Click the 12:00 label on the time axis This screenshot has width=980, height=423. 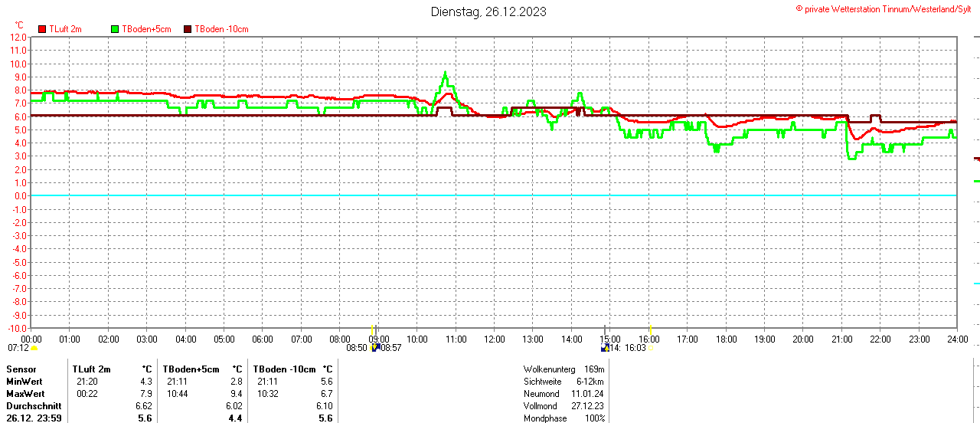click(494, 339)
